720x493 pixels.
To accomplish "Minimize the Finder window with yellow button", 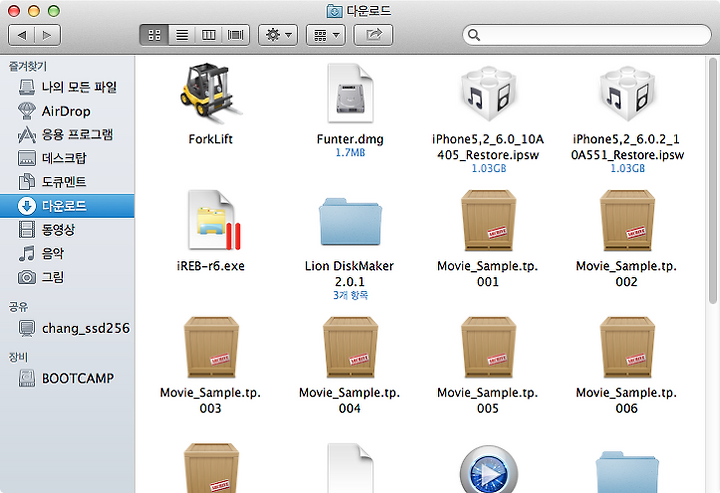I will [34, 11].
